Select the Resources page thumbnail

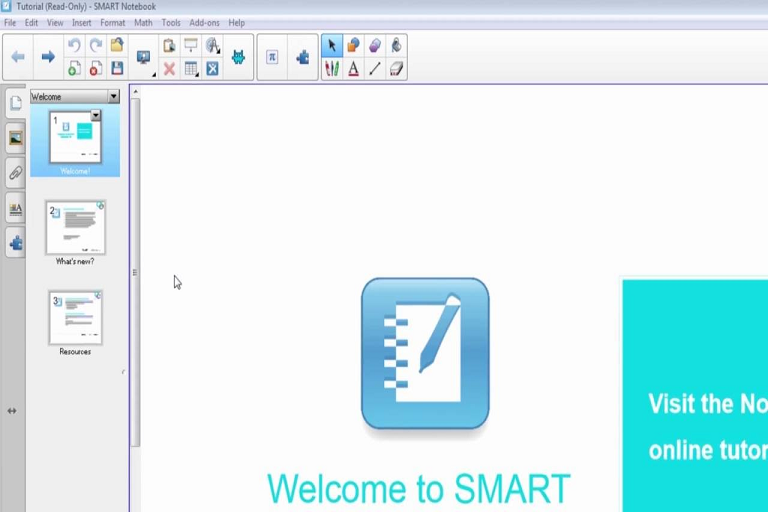coord(75,317)
